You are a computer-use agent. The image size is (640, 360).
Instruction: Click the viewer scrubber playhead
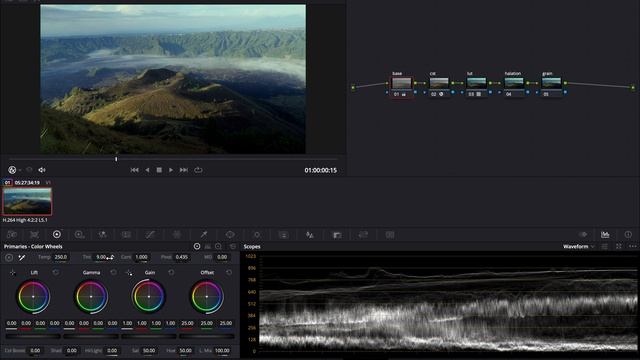116,159
